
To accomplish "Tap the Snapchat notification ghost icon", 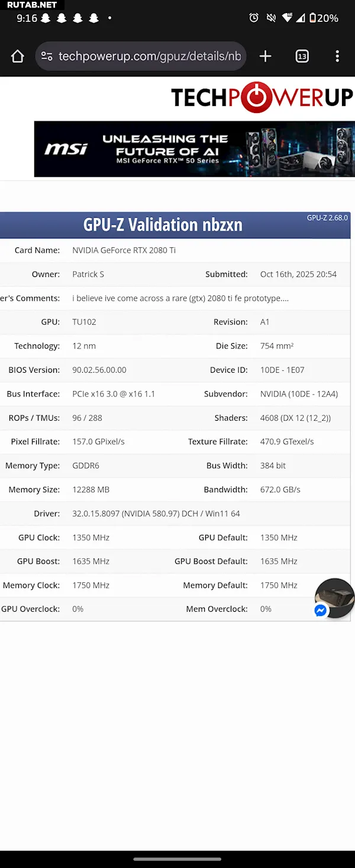I will (x=46, y=18).
